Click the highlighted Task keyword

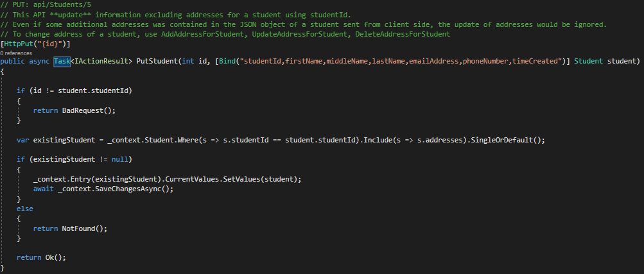62,61
